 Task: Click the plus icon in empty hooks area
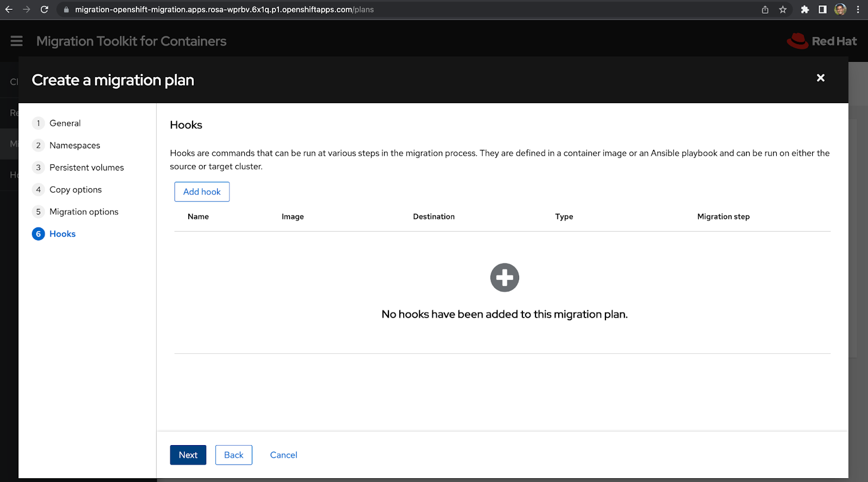coord(505,278)
